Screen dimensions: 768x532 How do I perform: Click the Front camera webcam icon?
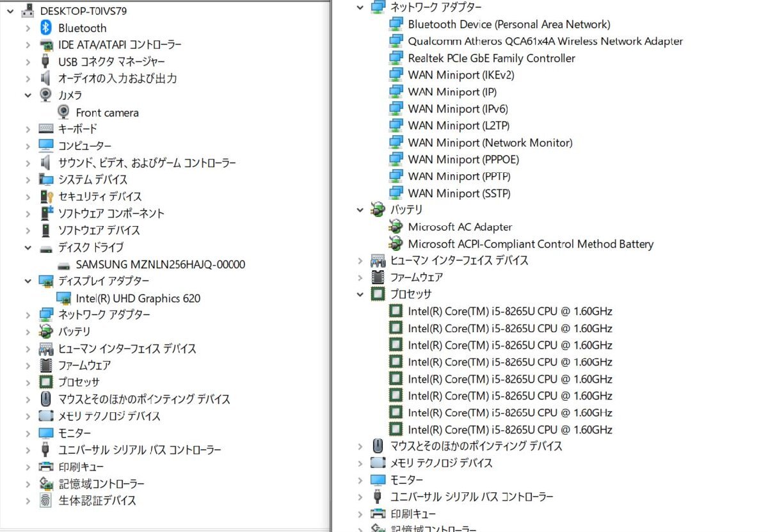pos(63,112)
